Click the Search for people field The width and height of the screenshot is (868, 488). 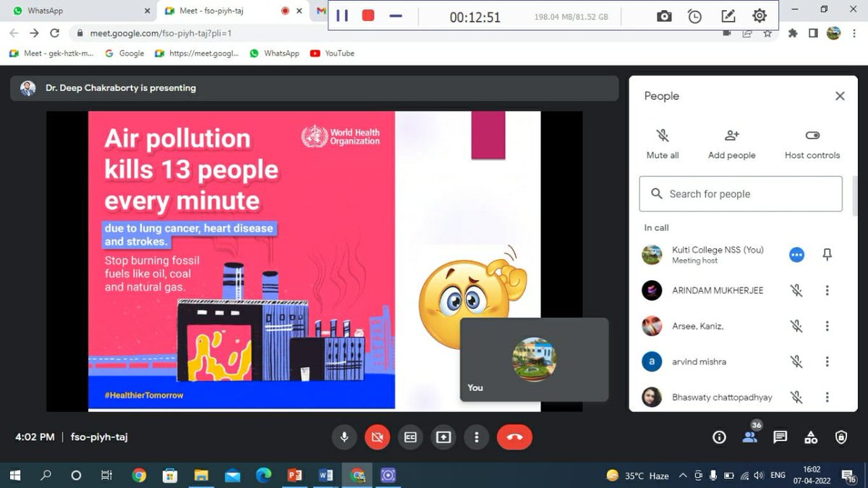pyautogui.click(x=741, y=194)
